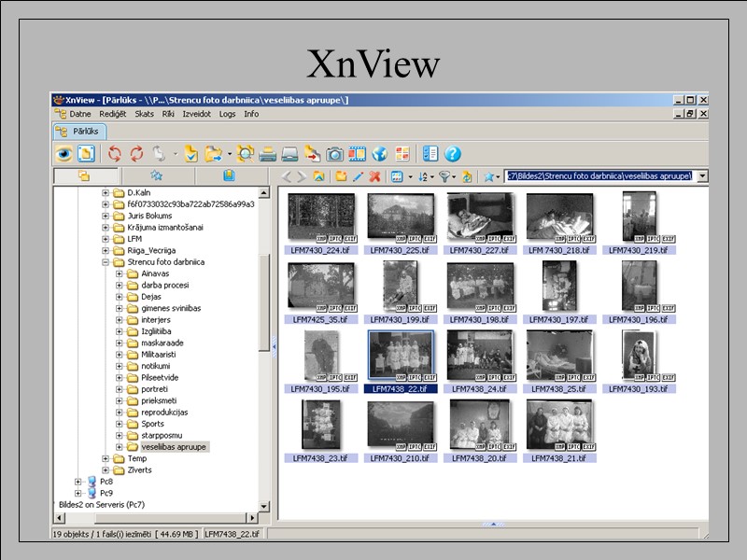Select the Sports folder
747x560 pixels.
[x=152, y=424]
